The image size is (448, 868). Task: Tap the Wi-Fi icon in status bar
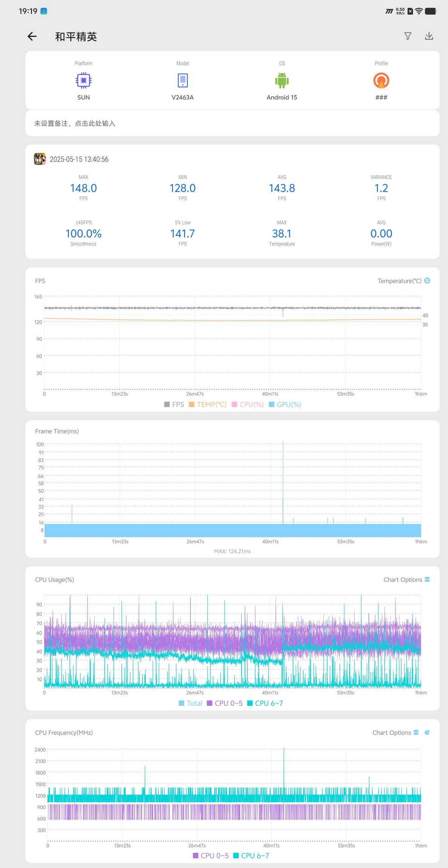click(419, 11)
